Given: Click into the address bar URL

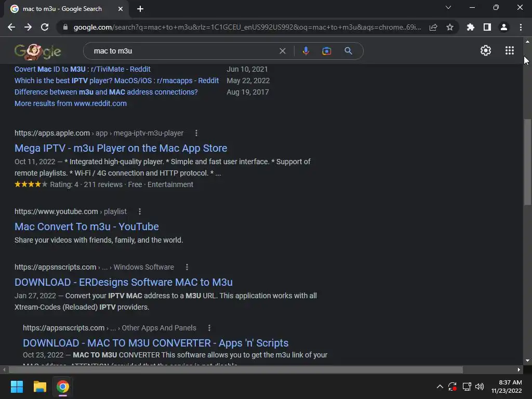Looking at the screenshot, I should (247, 27).
